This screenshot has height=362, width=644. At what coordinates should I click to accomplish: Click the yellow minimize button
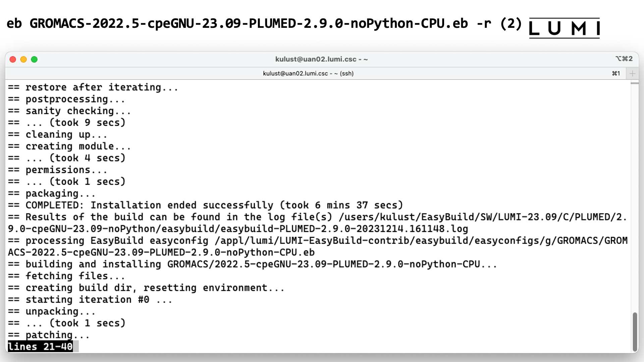click(x=23, y=59)
